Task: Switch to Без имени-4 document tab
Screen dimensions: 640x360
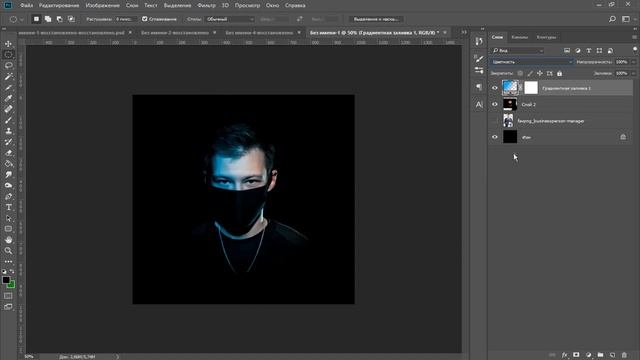Action: [x=259, y=33]
